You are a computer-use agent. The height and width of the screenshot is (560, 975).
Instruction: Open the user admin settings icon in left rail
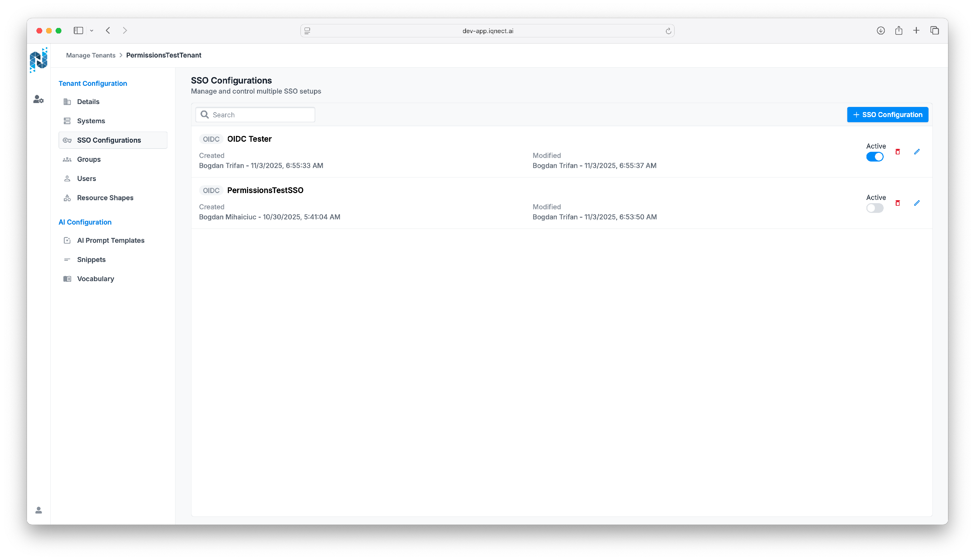coord(38,99)
